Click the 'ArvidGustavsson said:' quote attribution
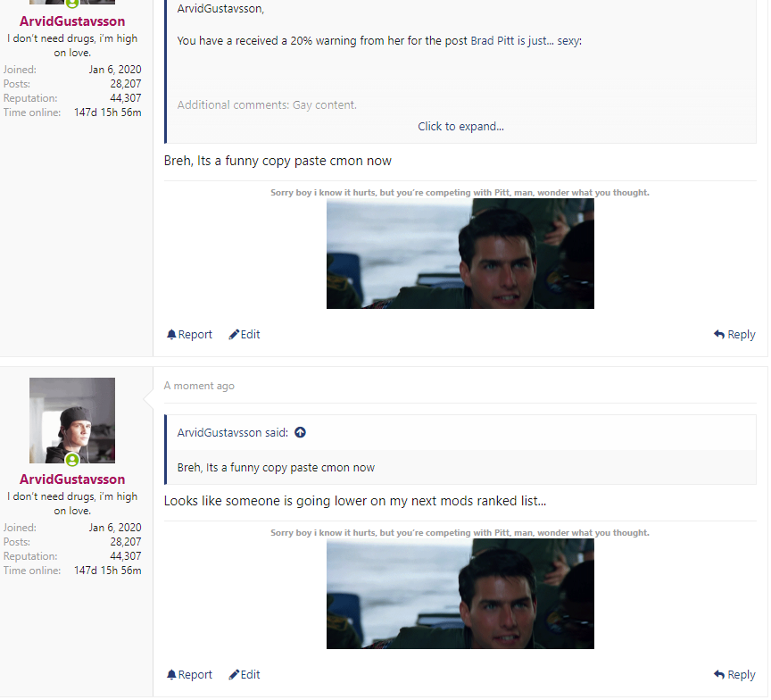Viewport: 771px width, 700px height. (x=232, y=433)
